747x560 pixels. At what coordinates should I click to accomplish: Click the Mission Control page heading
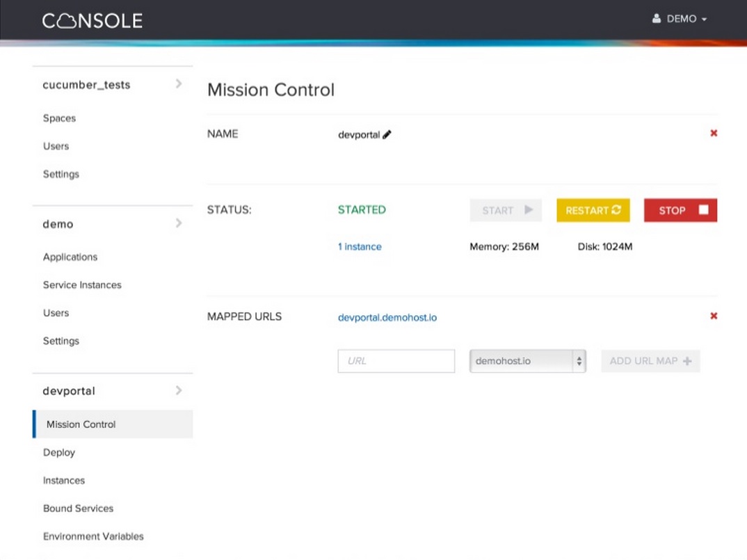point(271,90)
